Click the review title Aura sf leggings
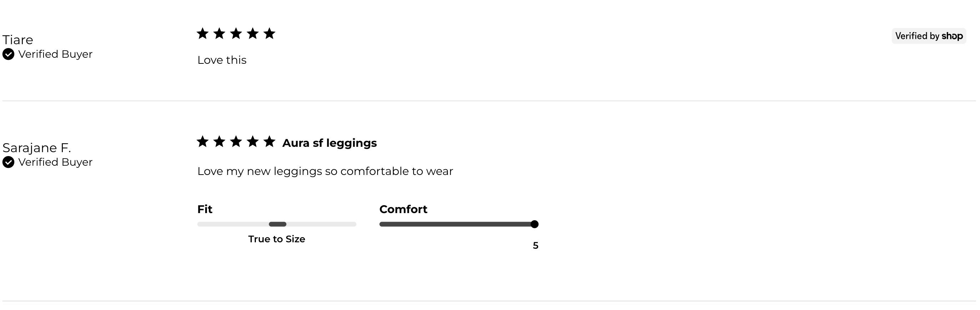The height and width of the screenshot is (310, 980). coord(329,143)
